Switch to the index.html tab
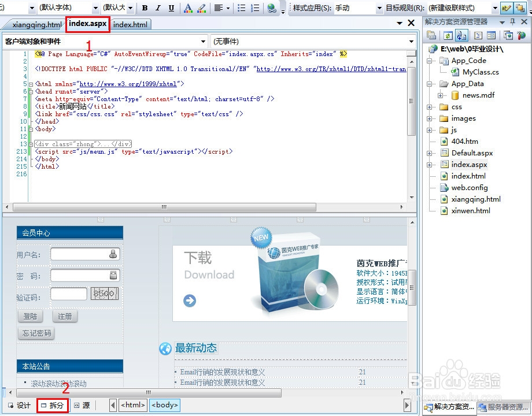Screen dimensions: 532x416 tap(130, 24)
